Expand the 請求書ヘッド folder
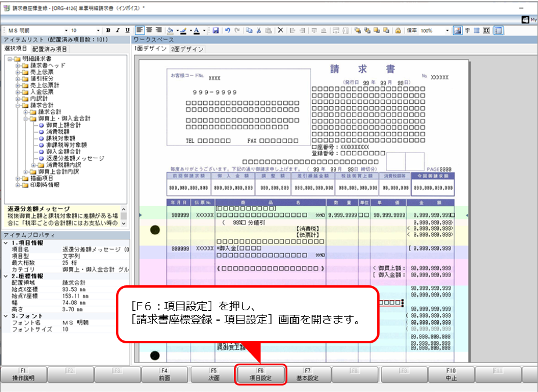This screenshot has width=538, height=392. coord(18,66)
